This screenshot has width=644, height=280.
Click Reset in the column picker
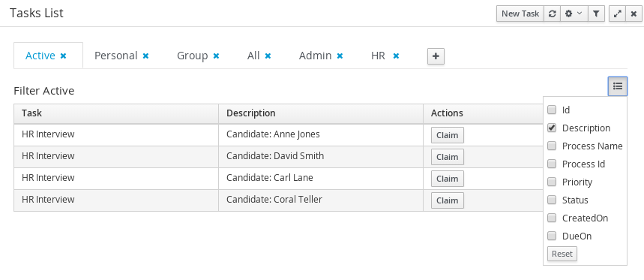point(562,254)
